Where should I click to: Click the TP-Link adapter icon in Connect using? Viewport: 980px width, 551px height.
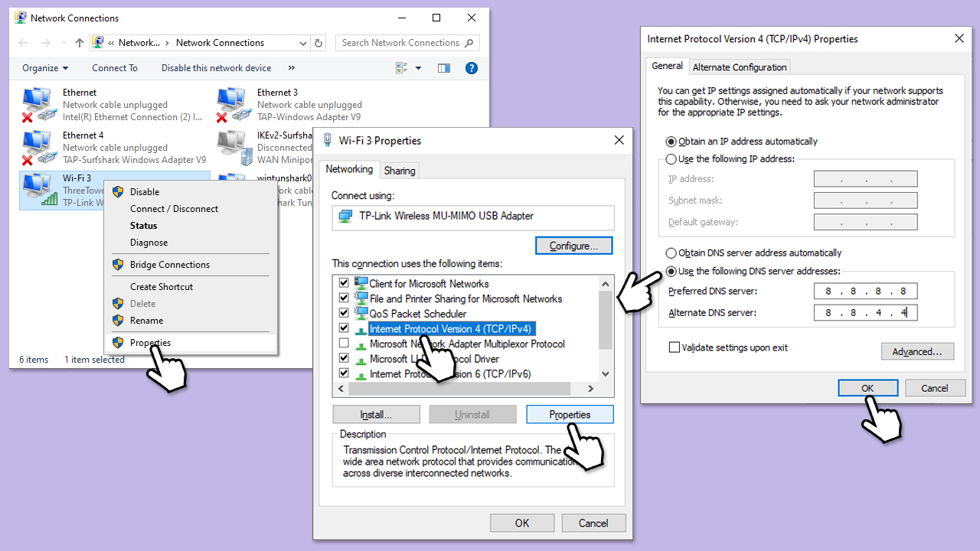pos(346,216)
